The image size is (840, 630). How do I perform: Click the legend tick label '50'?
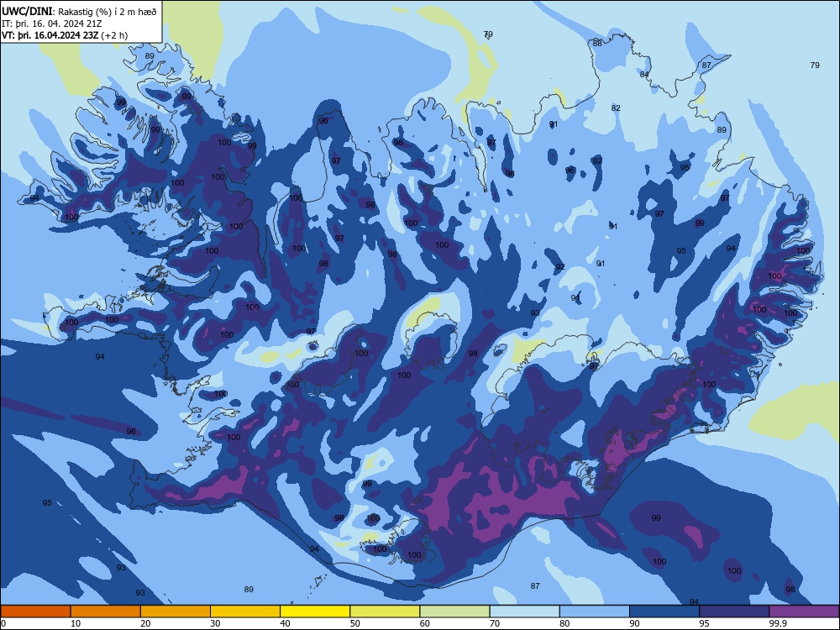(x=354, y=623)
